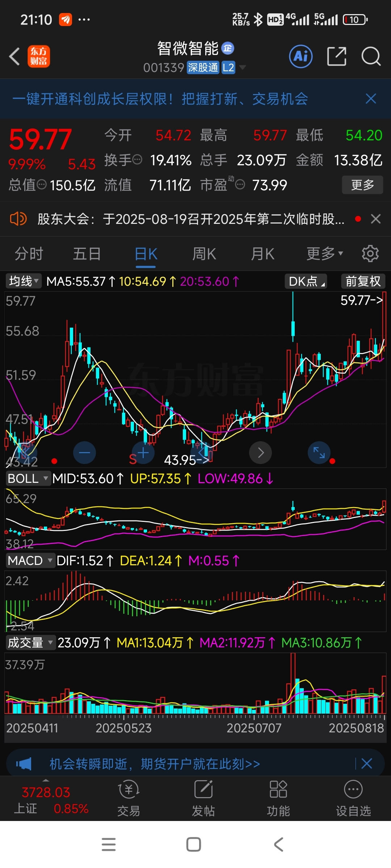Tap the 东方财富 app logo
Image resolution: width=391 pixels, height=868 pixels.
(39, 56)
